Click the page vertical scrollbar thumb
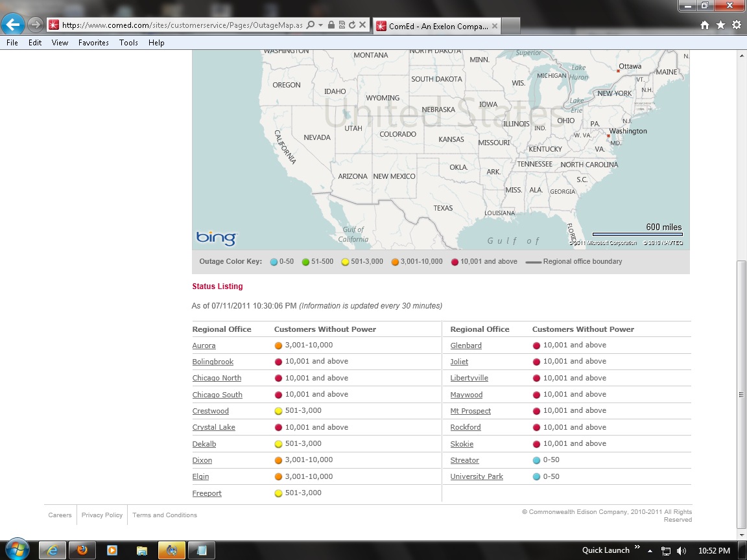Viewport: 747px width, 560px height. pos(741,394)
